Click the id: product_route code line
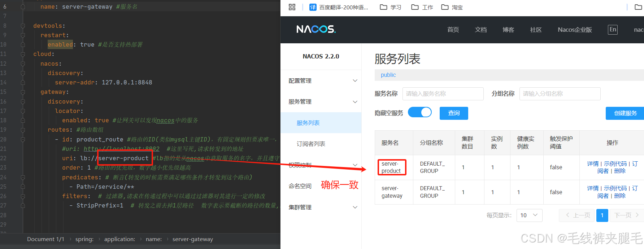The width and height of the screenshot is (644, 249). click(93, 139)
